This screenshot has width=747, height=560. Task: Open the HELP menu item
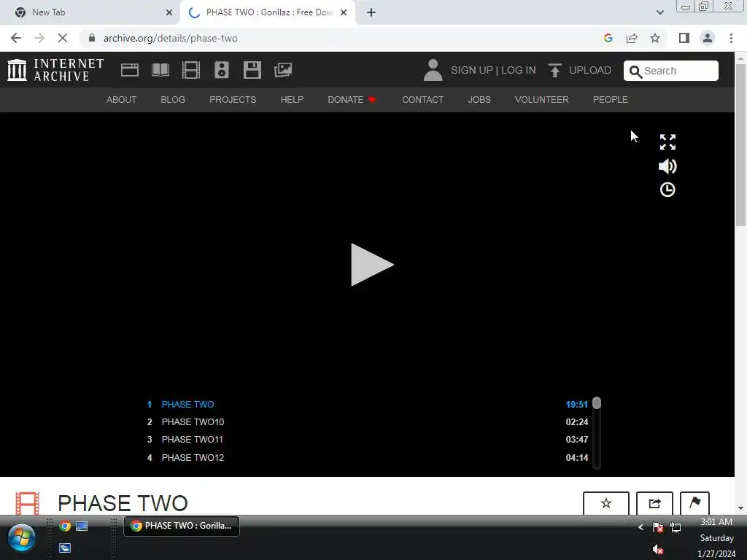coord(292,99)
